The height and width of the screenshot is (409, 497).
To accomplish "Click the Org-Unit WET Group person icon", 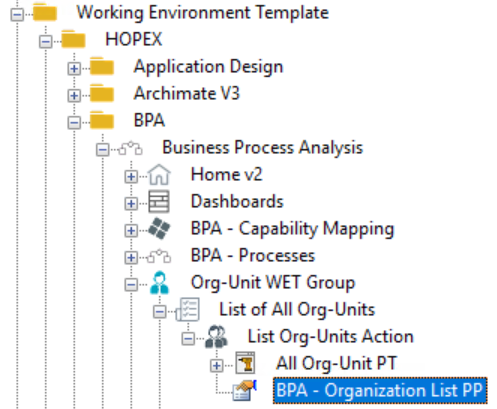I will [159, 283].
